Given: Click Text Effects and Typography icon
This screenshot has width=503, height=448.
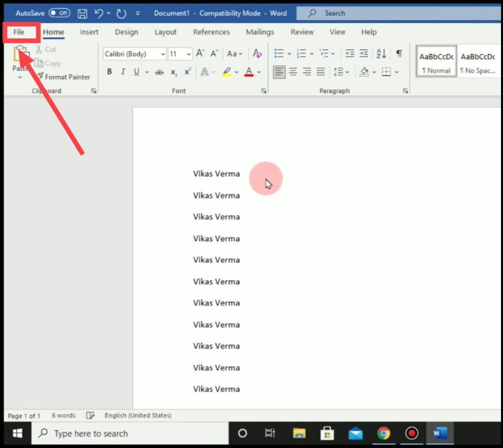Looking at the screenshot, I should (205, 72).
